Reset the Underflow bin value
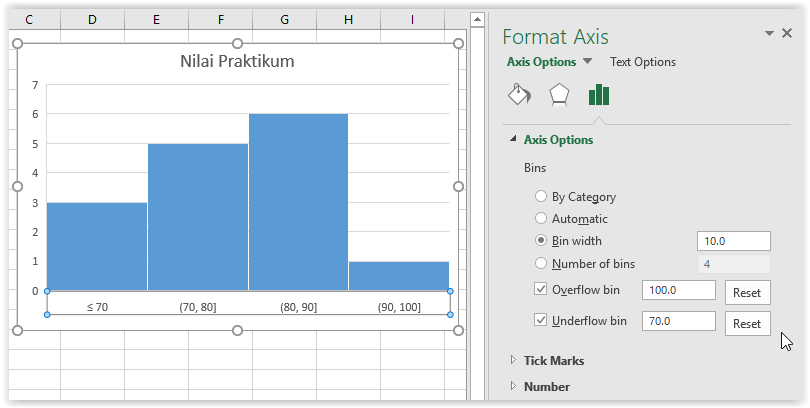The image size is (810, 408). pos(747,323)
